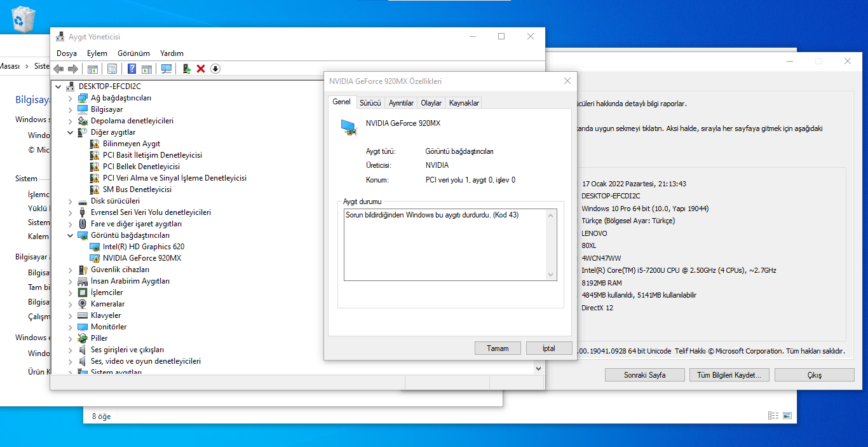This screenshot has height=447, width=868.
Task: Select the Genel tab
Action: click(342, 102)
